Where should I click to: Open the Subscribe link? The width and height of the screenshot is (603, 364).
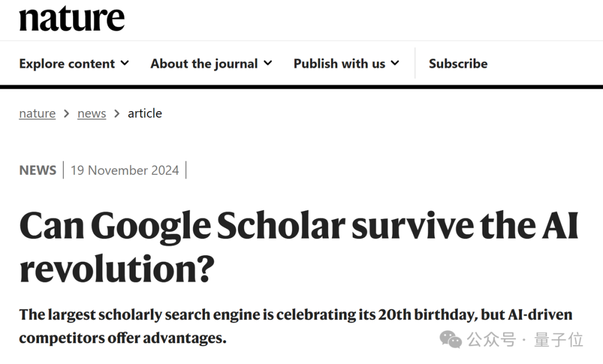(458, 64)
